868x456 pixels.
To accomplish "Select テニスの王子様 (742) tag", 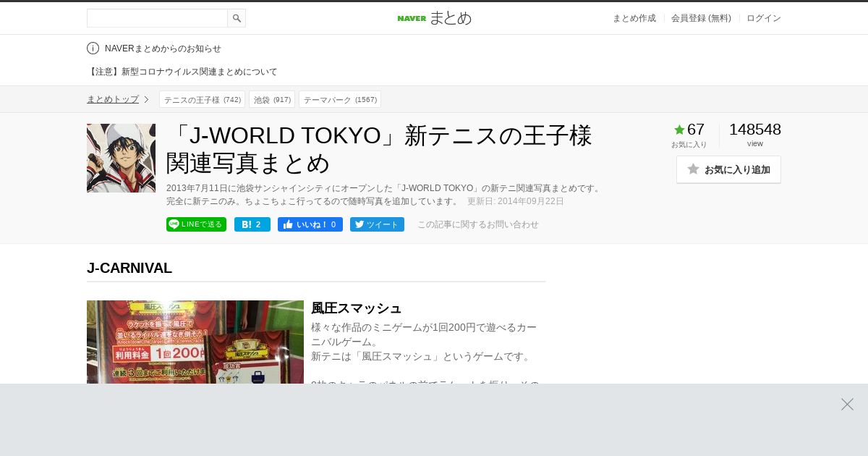I will (202, 99).
